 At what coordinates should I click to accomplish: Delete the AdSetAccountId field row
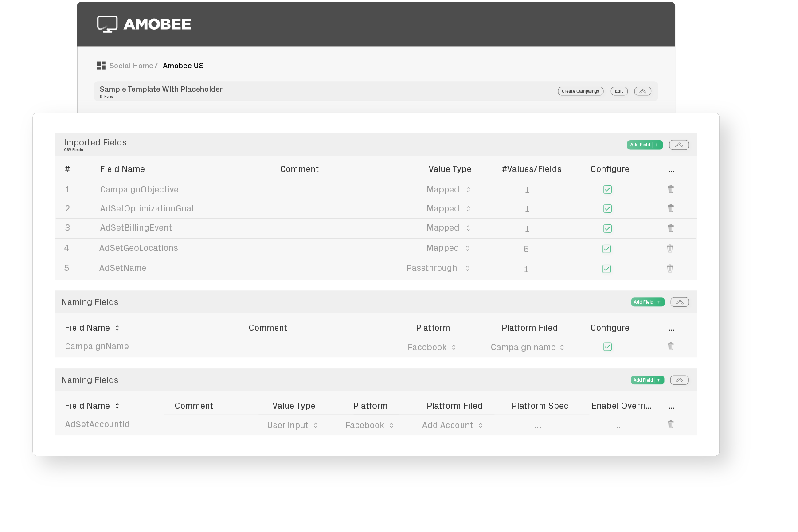(671, 425)
